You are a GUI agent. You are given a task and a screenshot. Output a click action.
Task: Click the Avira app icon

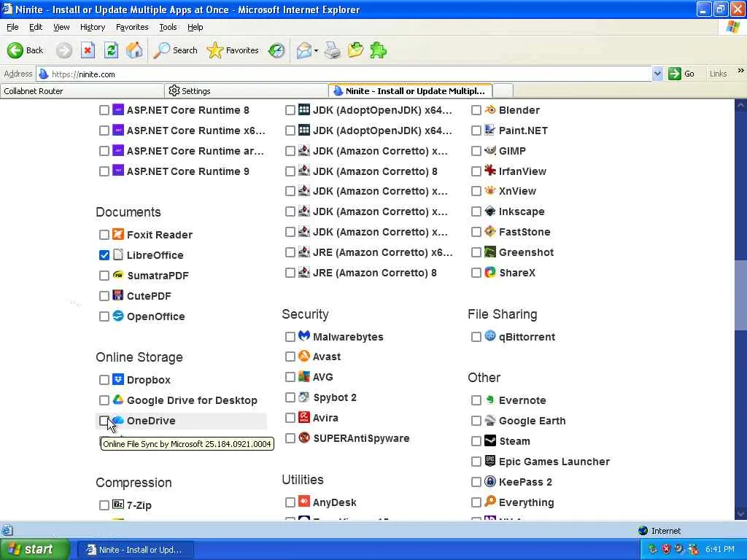304,418
